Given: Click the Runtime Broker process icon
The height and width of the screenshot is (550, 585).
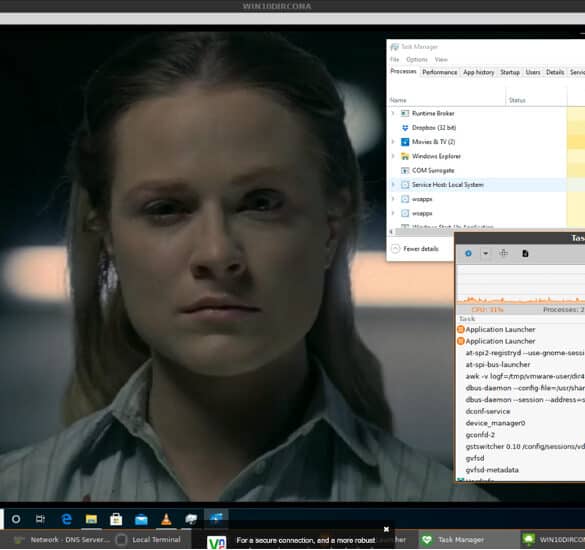Looking at the screenshot, I should [x=405, y=113].
